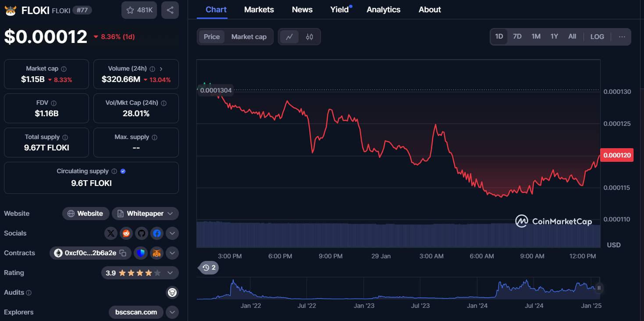Viewport: 644px width, 321px height.
Task: Expand the Whitepaper dropdown
Action: pyautogui.click(x=145, y=214)
